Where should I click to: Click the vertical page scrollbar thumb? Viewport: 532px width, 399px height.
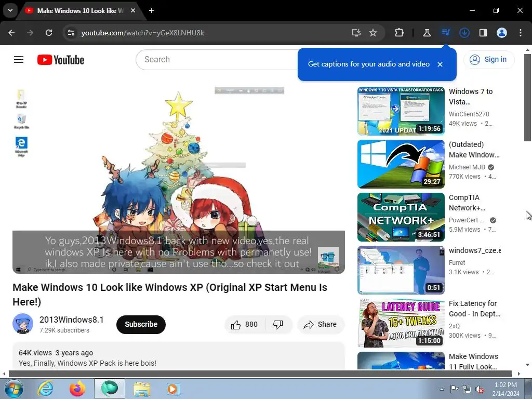point(527,98)
